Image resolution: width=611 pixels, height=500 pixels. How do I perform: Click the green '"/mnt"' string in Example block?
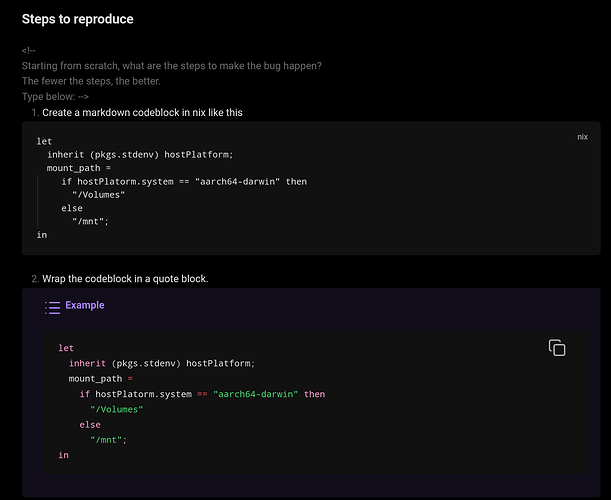click(x=106, y=440)
